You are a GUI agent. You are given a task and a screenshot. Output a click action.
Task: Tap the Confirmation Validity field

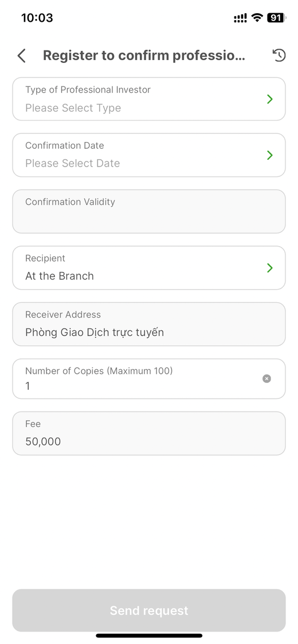coord(149,211)
